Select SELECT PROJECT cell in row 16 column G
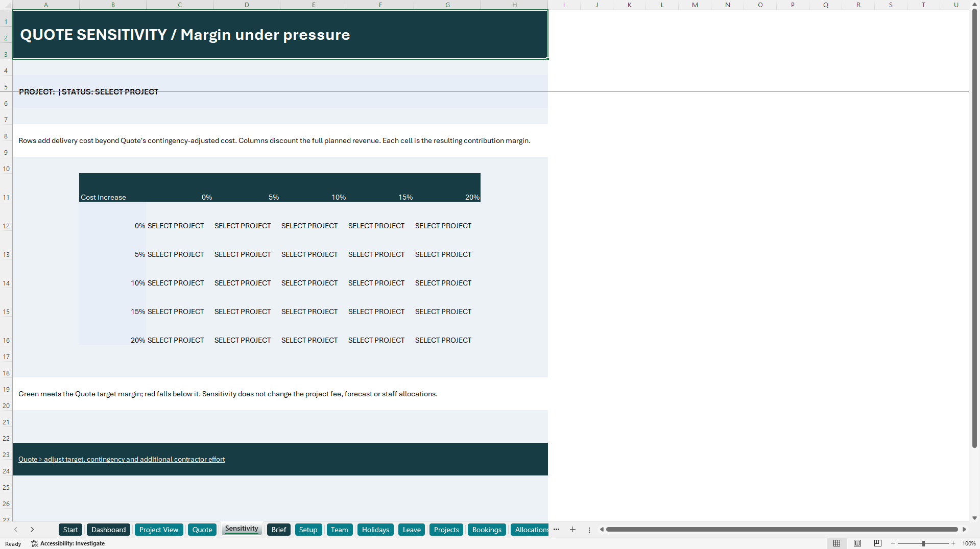This screenshot has height=549, width=980. (x=447, y=330)
